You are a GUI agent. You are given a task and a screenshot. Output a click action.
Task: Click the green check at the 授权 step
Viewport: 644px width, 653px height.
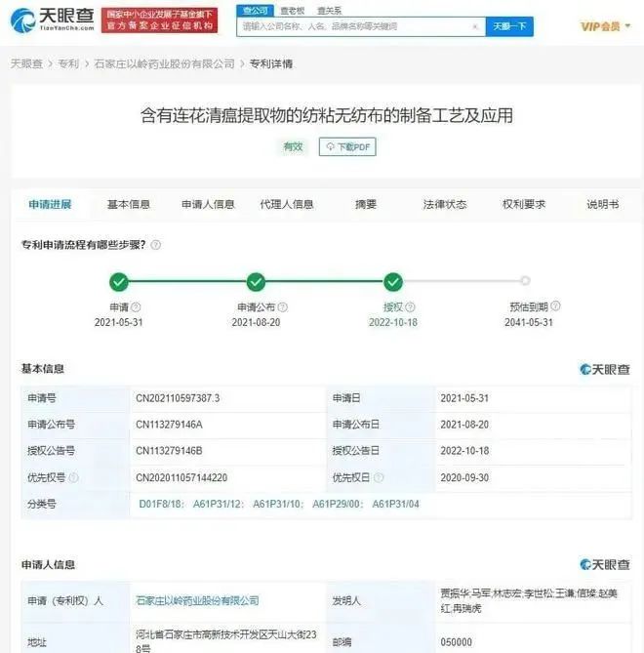click(x=393, y=282)
